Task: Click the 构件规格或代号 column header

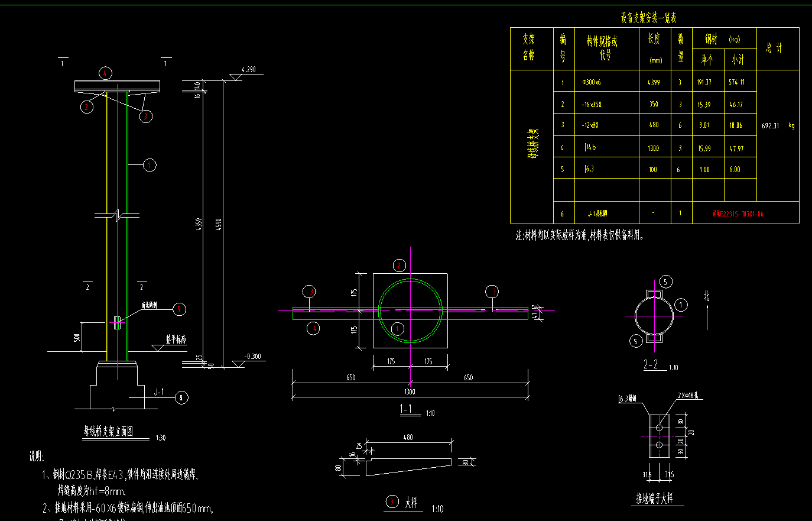Action: [x=602, y=48]
